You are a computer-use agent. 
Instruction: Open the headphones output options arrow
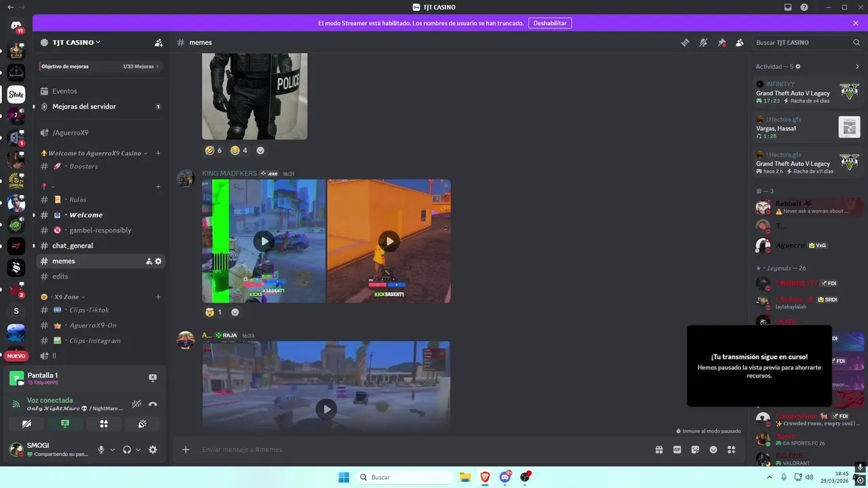138,449
